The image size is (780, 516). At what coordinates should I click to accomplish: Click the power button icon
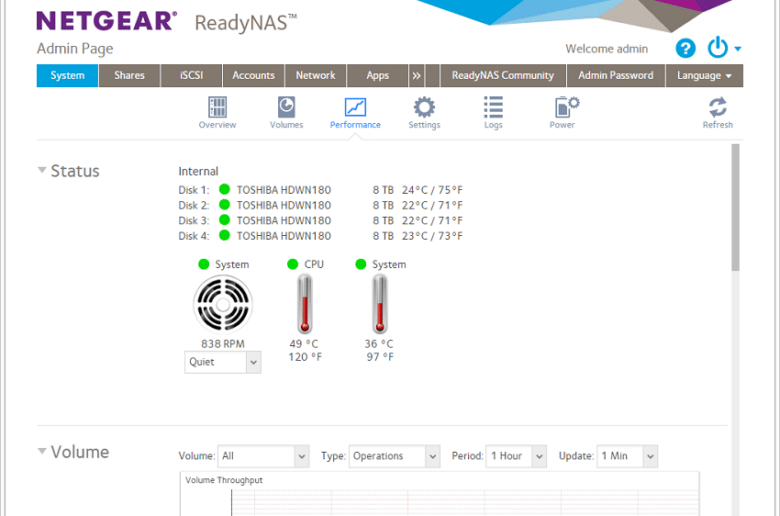click(x=717, y=48)
